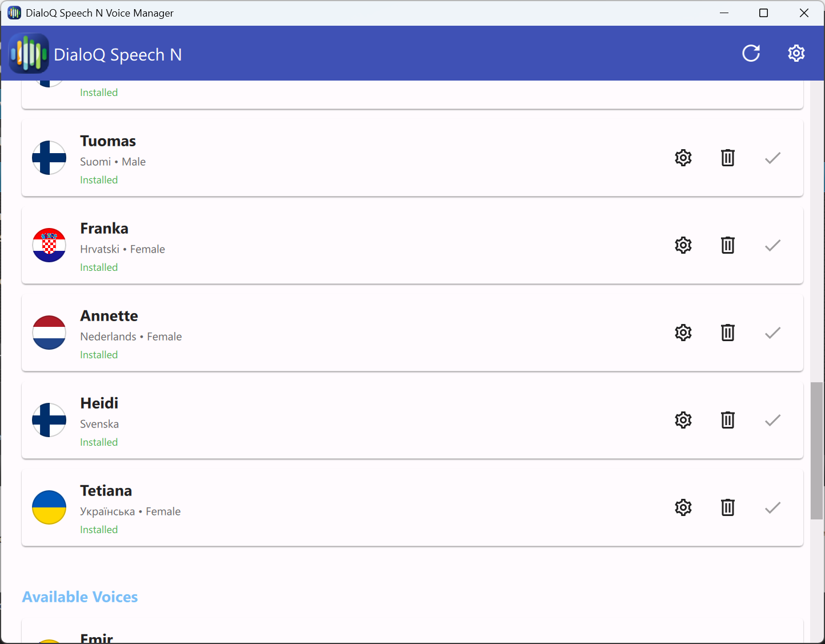Click Installed status under Tetiana

pyautogui.click(x=99, y=530)
